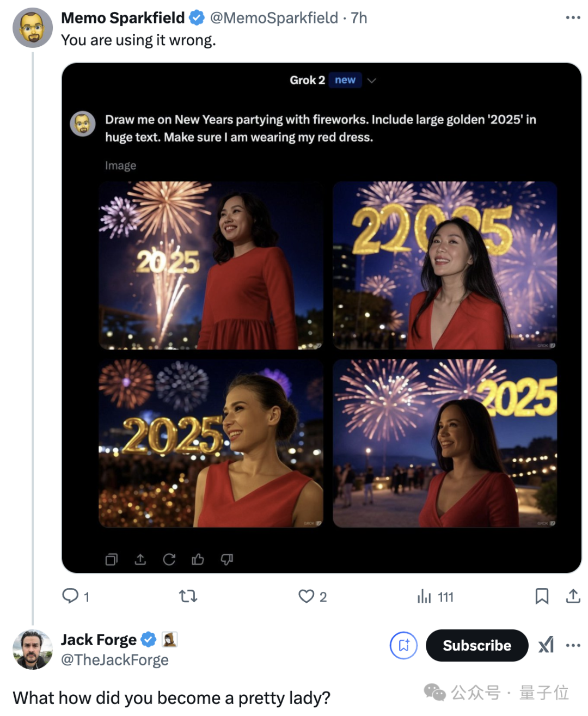Open the @TheJackForge profile handle
This screenshot has width=588, height=716.
[x=115, y=660]
